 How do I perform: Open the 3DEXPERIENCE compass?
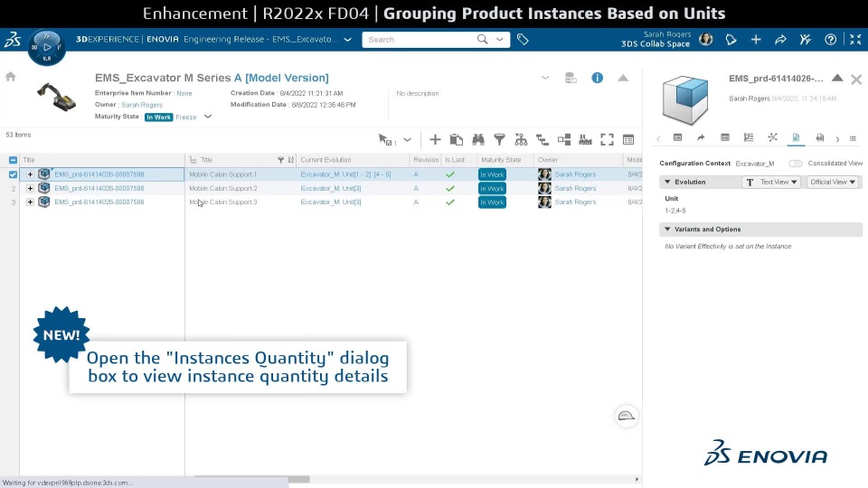point(46,48)
